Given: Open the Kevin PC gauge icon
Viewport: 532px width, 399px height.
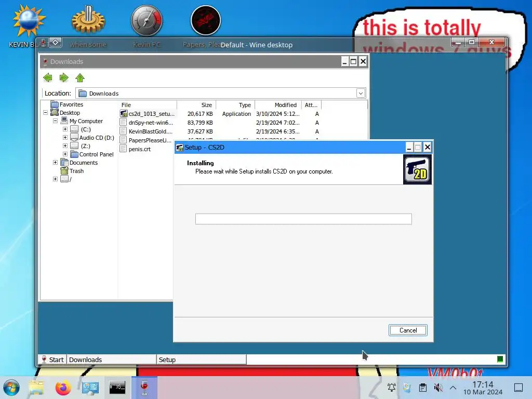Looking at the screenshot, I should tap(147, 21).
